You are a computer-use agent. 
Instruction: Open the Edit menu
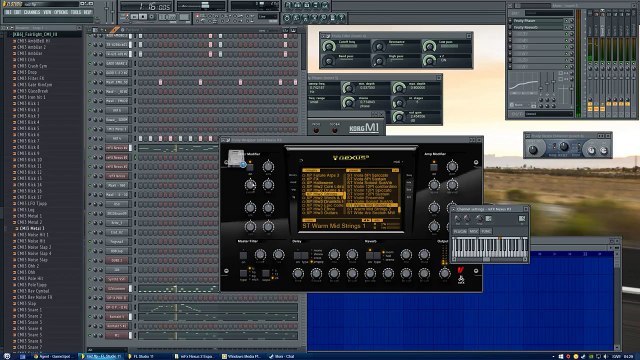point(18,12)
